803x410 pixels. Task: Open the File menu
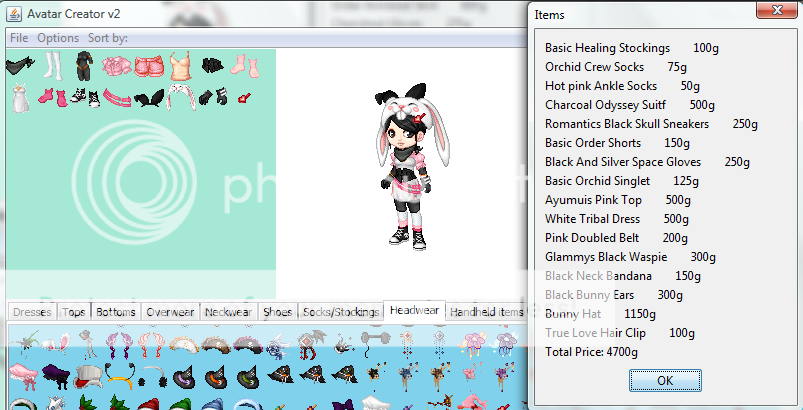click(19, 38)
